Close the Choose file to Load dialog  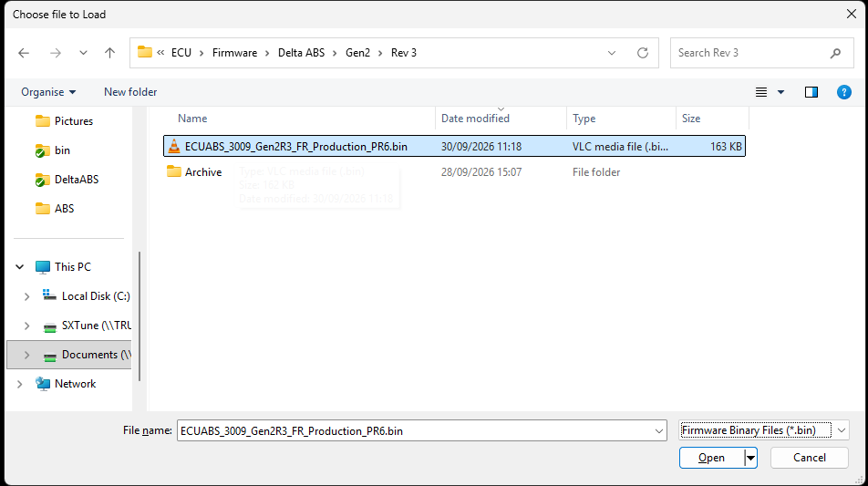click(852, 14)
